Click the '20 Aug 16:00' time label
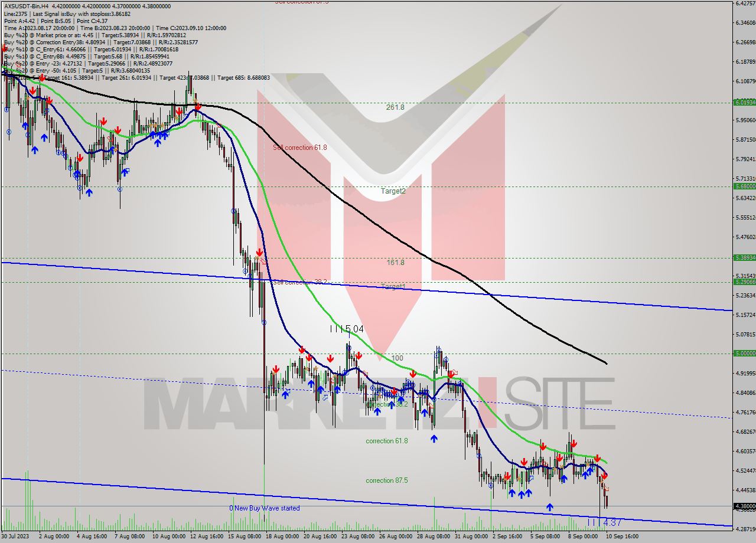The width and height of the screenshot is (756, 543). tap(321, 537)
